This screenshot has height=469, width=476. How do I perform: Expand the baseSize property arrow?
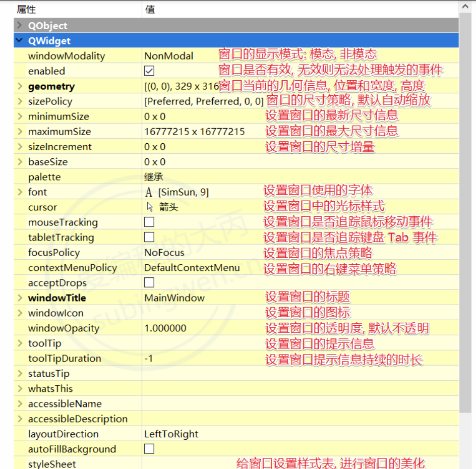20,162
